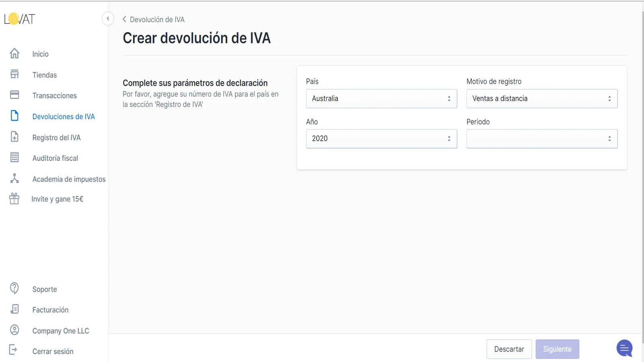
Task: Click the Academia de impuestos icon
Action: coord(14,178)
